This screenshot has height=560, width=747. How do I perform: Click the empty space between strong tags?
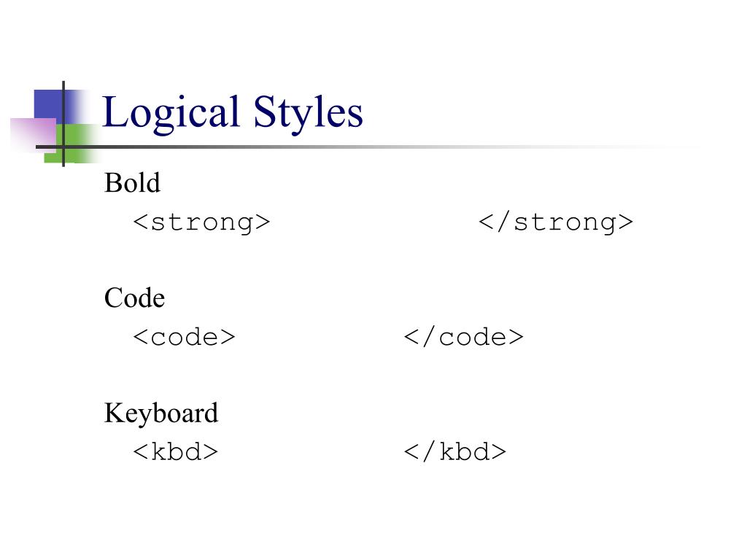[x=374, y=222]
